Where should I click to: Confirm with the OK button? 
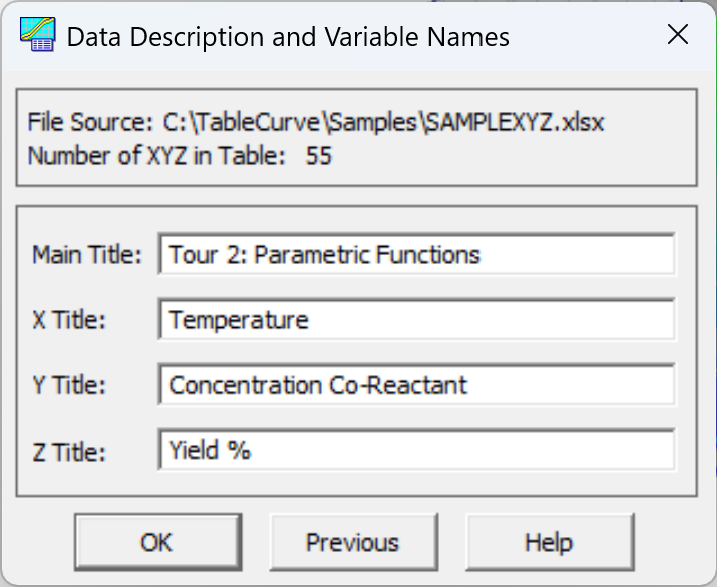pos(158,542)
